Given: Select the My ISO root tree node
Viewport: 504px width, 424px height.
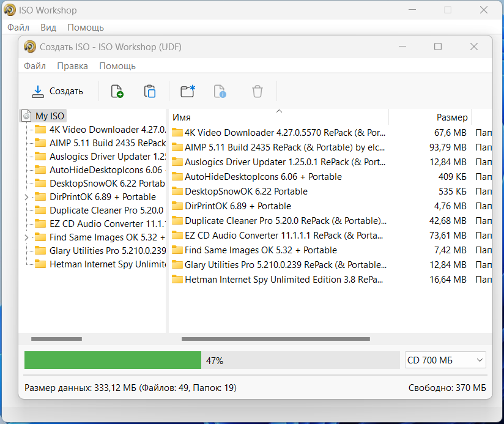Looking at the screenshot, I should point(50,116).
